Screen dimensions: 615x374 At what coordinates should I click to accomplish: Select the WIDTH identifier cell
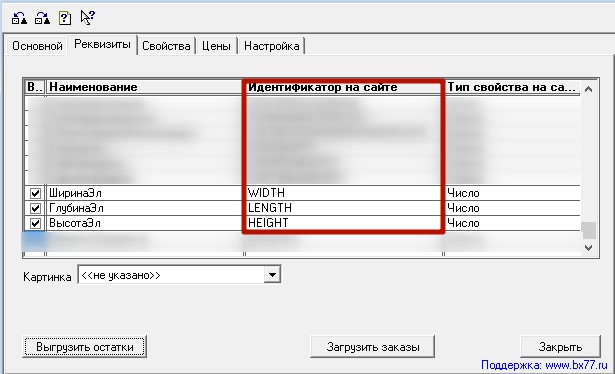click(x=343, y=193)
